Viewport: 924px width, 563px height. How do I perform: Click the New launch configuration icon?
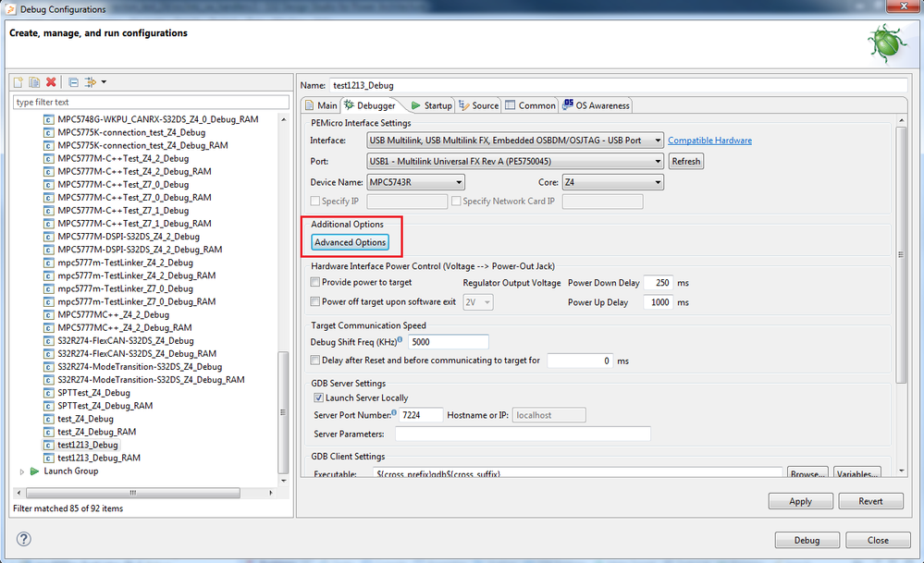tap(18, 82)
